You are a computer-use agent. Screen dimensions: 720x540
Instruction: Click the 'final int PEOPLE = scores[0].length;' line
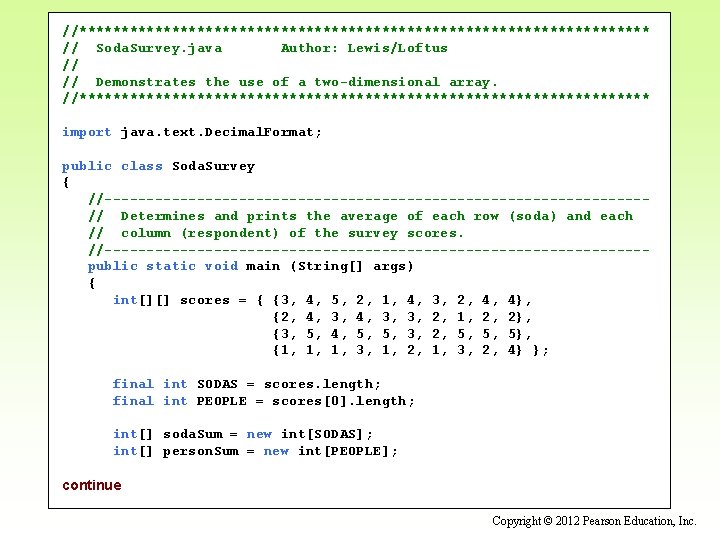tap(264, 401)
